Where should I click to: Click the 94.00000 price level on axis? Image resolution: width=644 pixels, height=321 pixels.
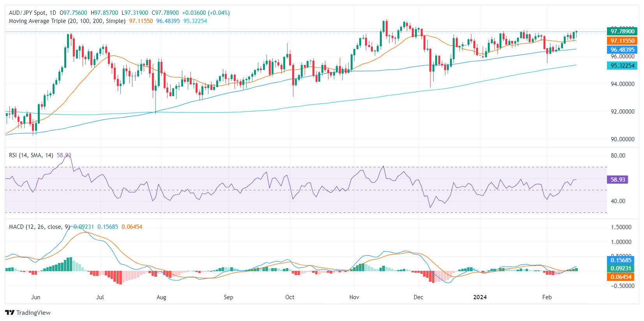(623, 84)
